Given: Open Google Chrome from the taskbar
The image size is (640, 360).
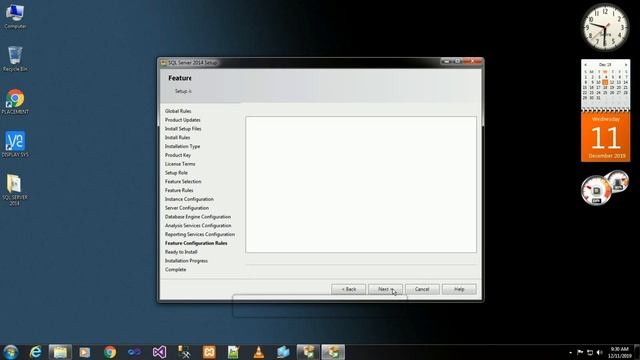Looking at the screenshot, I should click(110, 352).
